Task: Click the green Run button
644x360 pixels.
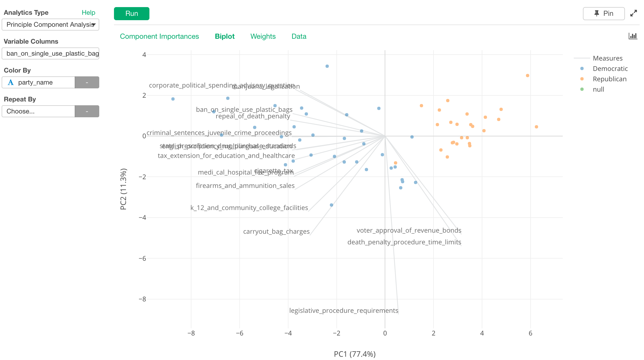Action: pyautogui.click(x=131, y=14)
